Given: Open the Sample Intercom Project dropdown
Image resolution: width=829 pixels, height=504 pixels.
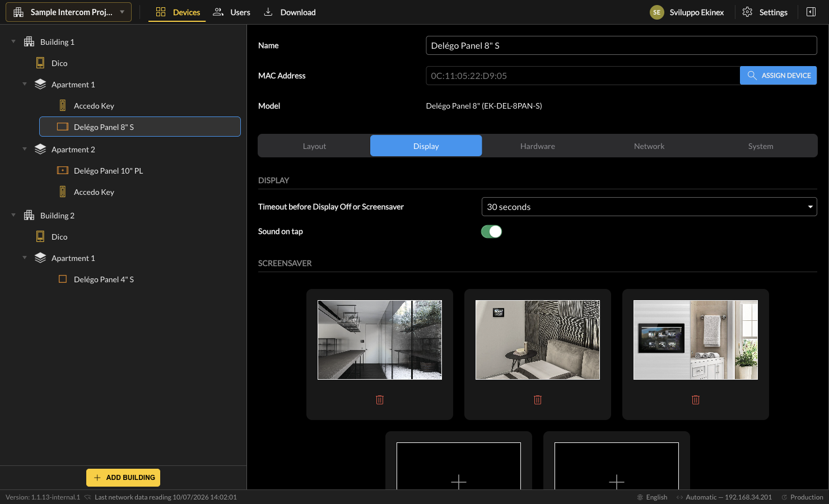Looking at the screenshot, I should pyautogui.click(x=68, y=12).
